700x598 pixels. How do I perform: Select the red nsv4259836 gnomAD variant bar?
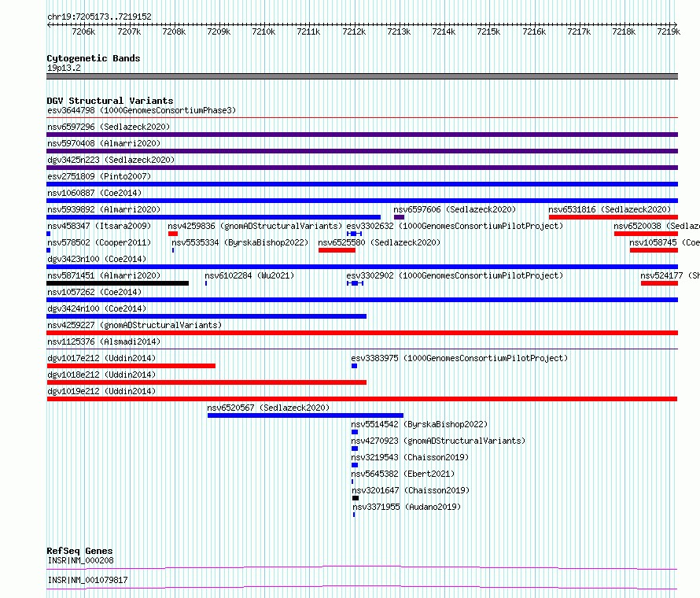pos(173,234)
